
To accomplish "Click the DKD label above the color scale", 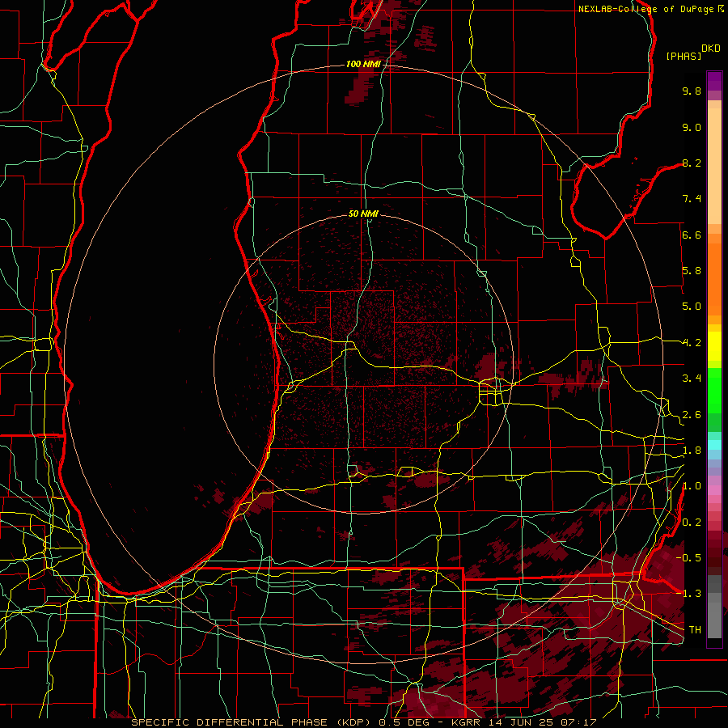I will click(711, 49).
